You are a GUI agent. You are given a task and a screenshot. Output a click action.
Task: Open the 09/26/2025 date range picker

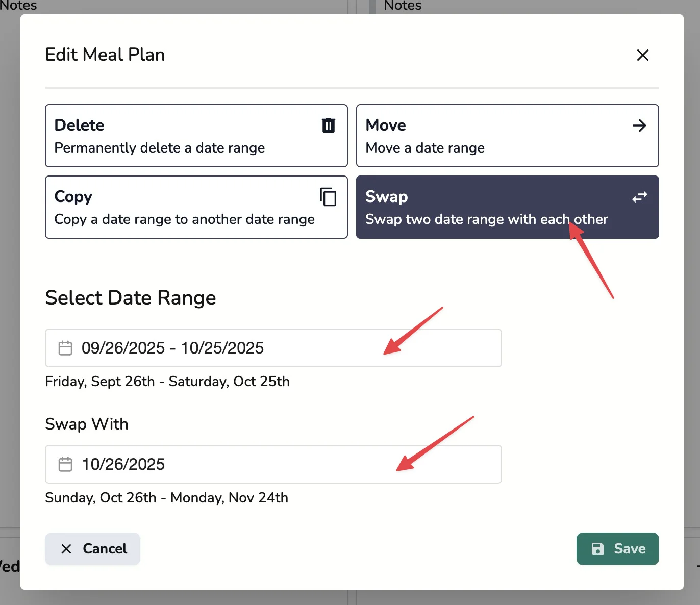click(x=273, y=348)
